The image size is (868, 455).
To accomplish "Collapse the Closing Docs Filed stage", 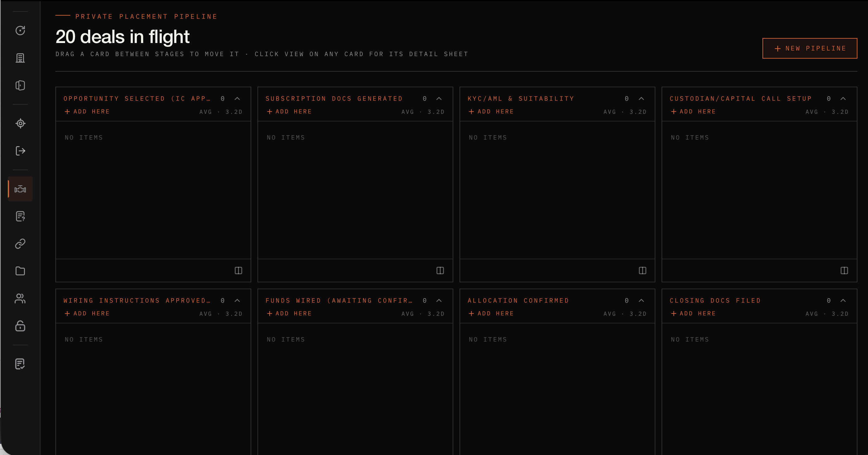I will coord(843,300).
